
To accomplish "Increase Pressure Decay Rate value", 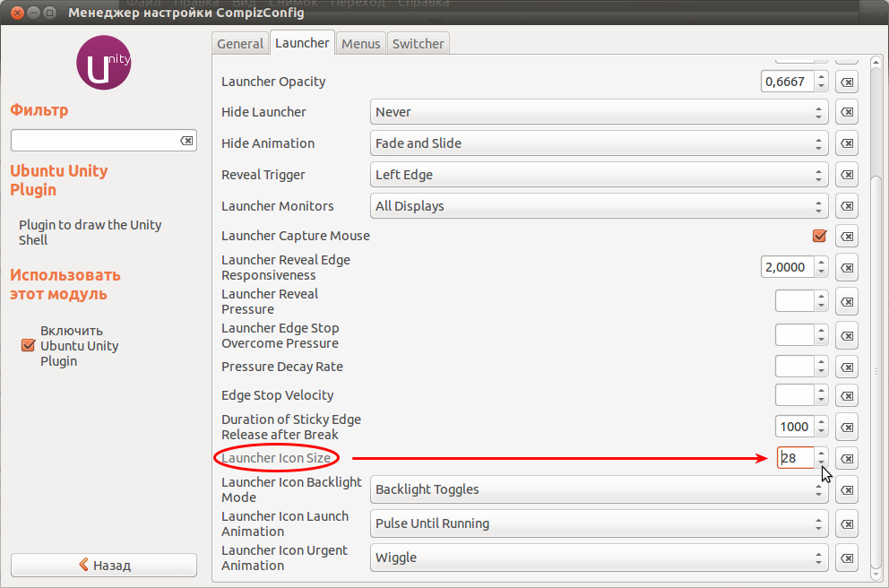I will coord(821,362).
